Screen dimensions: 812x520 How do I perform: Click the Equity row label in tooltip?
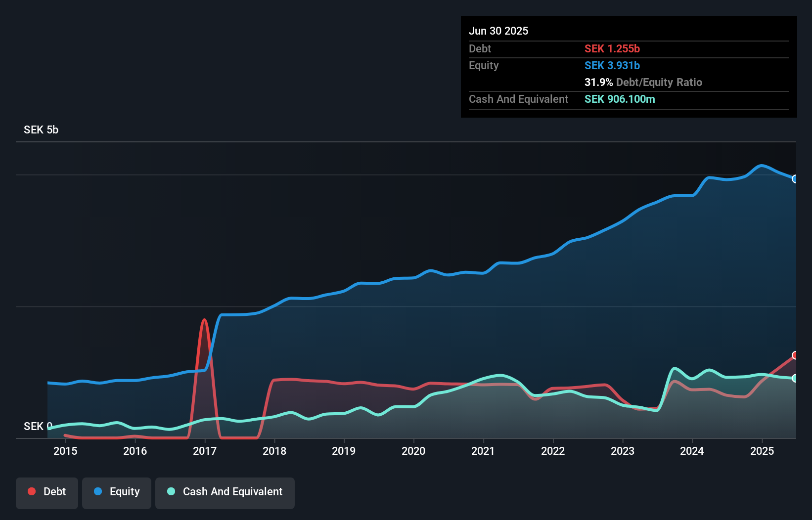point(484,66)
